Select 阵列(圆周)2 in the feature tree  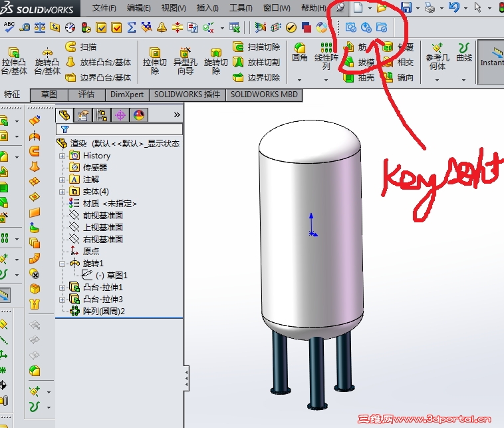104,312
